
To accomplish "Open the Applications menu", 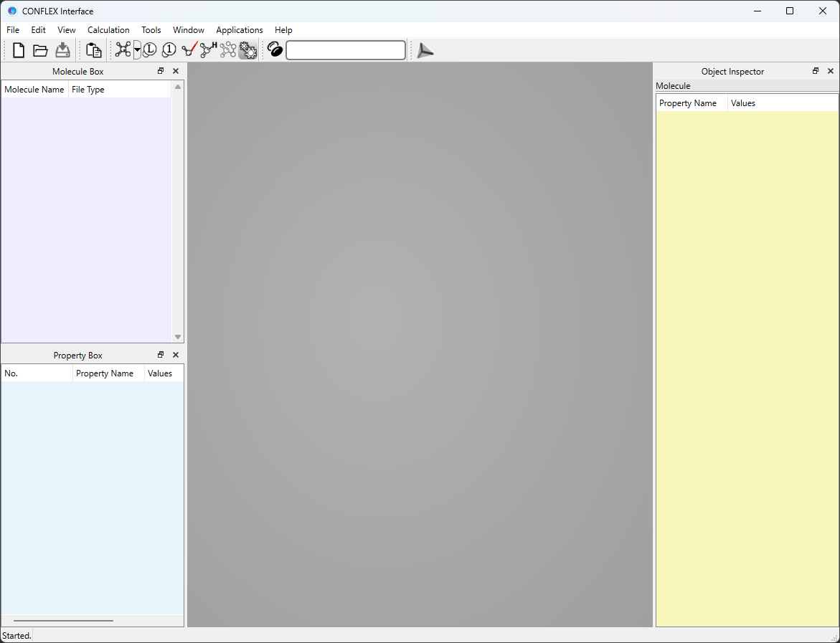I will click(x=240, y=30).
